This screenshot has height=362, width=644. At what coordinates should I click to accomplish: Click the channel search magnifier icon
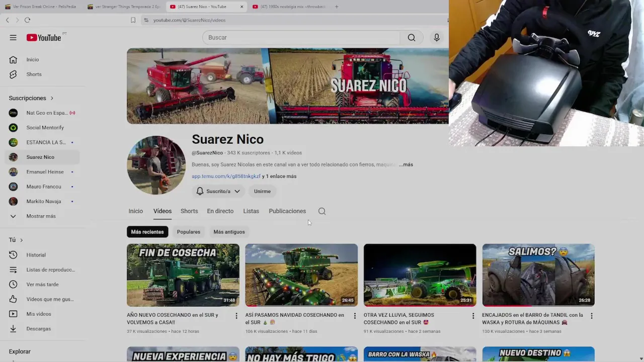point(322,211)
